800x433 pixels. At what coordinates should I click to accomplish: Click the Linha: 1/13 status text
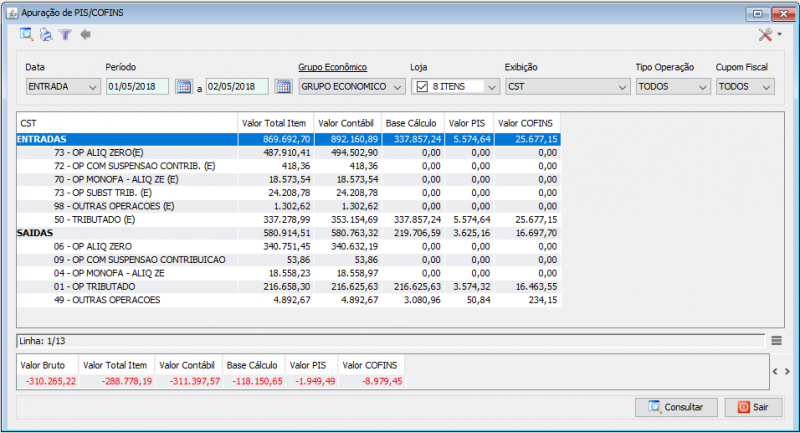coord(42,341)
